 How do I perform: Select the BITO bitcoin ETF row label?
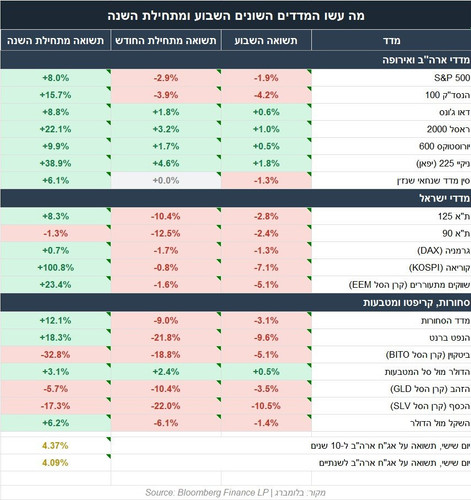(428, 355)
